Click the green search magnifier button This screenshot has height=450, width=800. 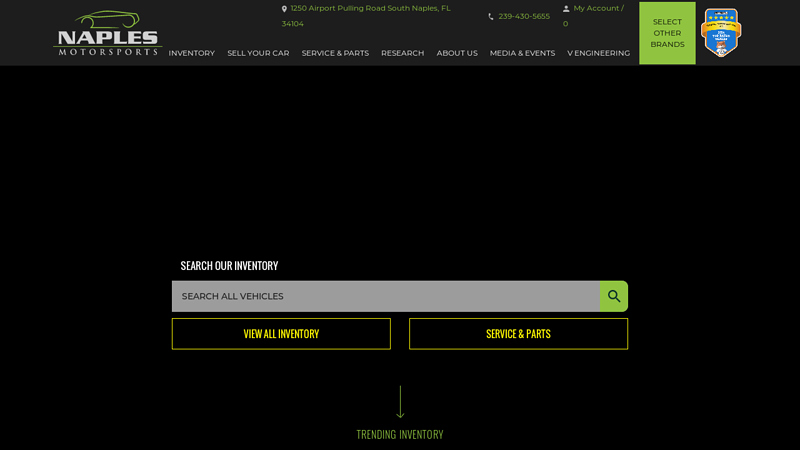pyautogui.click(x=614, y=296)
